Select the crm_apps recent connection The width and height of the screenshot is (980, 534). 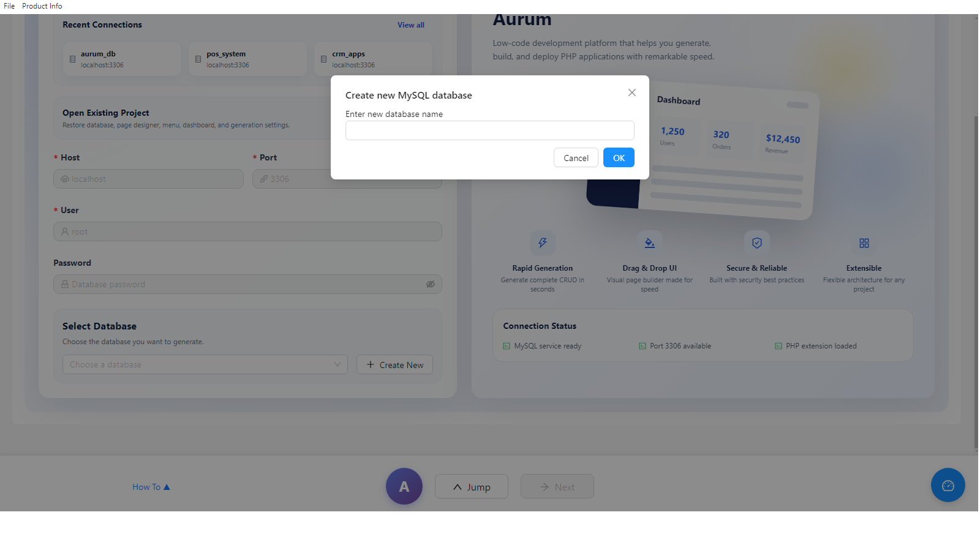373,59
